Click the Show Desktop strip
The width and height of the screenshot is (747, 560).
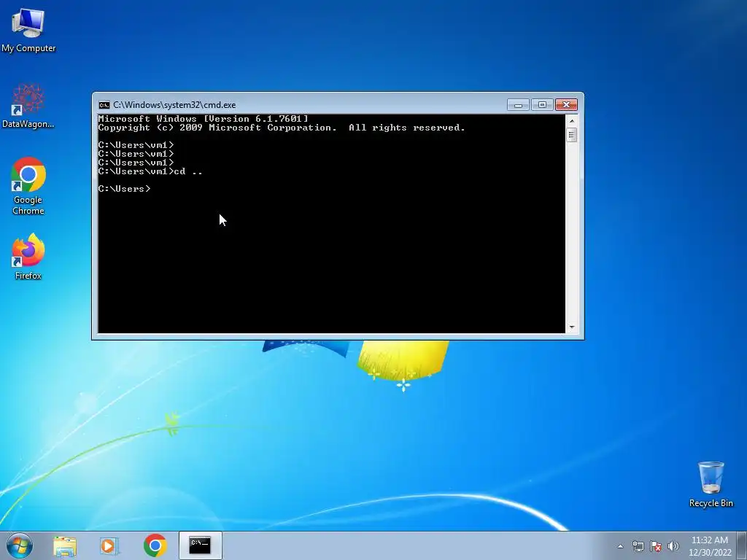tap(743, 545)
